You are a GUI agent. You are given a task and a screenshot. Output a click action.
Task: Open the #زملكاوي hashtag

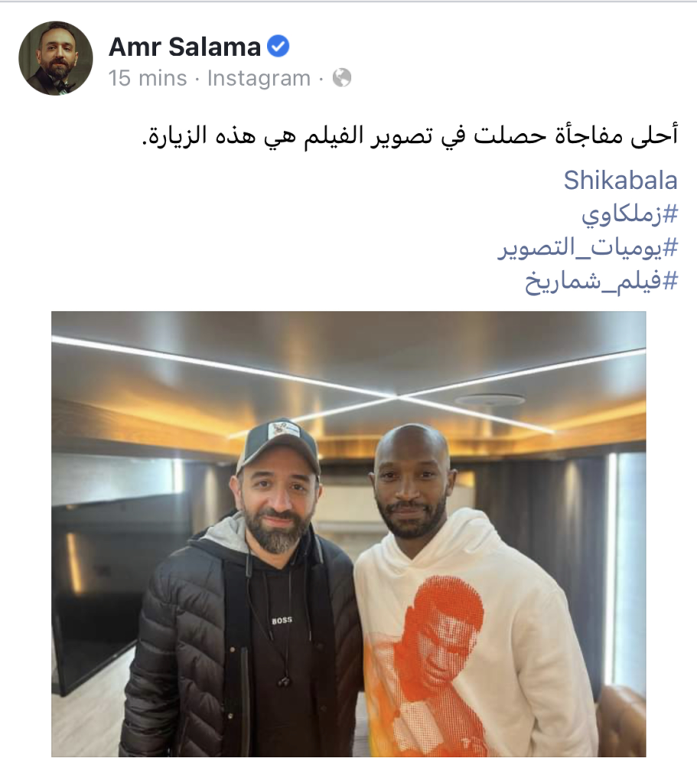point(630,215)
